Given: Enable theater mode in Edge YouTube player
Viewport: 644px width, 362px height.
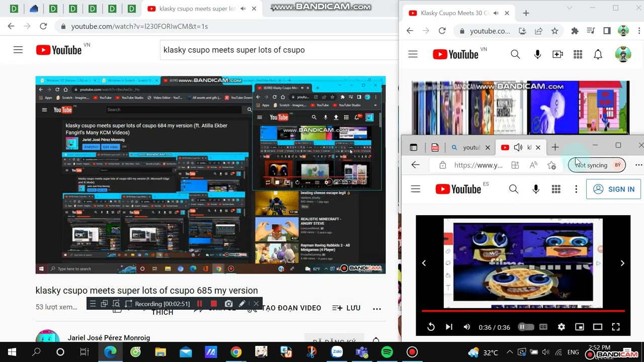Looking at the screenshot, I should coord(598,327).
